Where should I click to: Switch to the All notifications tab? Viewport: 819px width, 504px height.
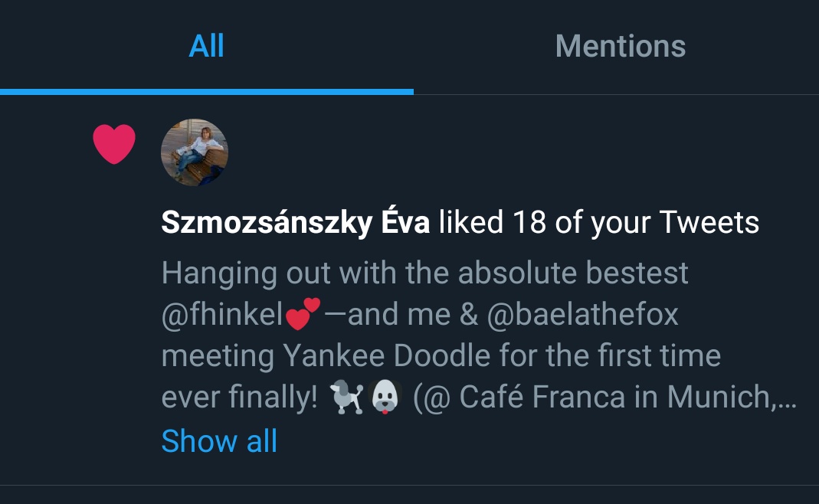tap(206, 46)
